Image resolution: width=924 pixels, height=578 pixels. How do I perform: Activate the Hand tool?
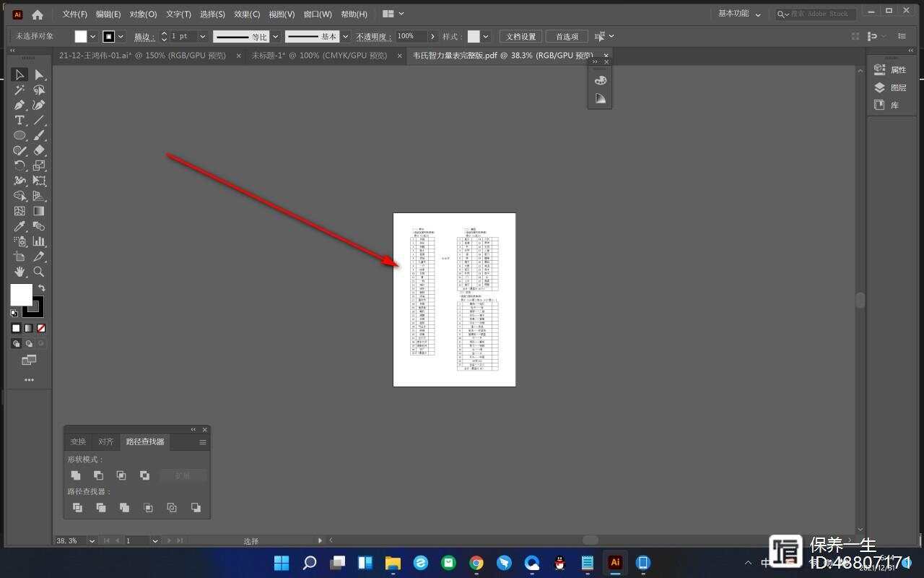coord(19,272)
